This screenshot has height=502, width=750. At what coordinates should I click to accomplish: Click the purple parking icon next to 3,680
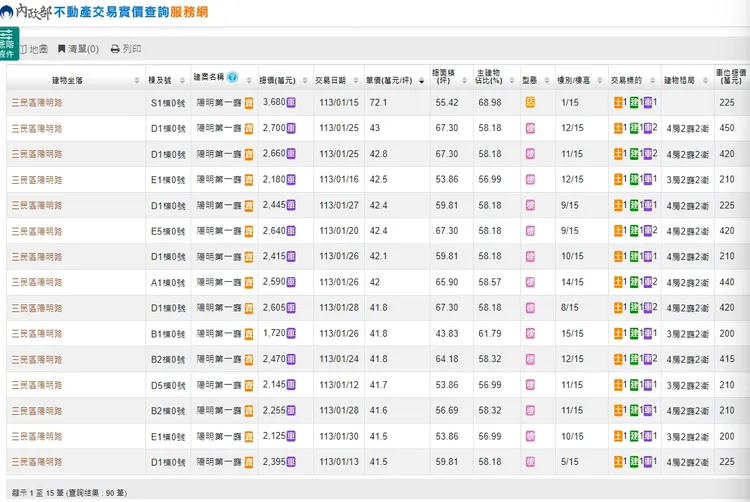(x=291, y=102)
